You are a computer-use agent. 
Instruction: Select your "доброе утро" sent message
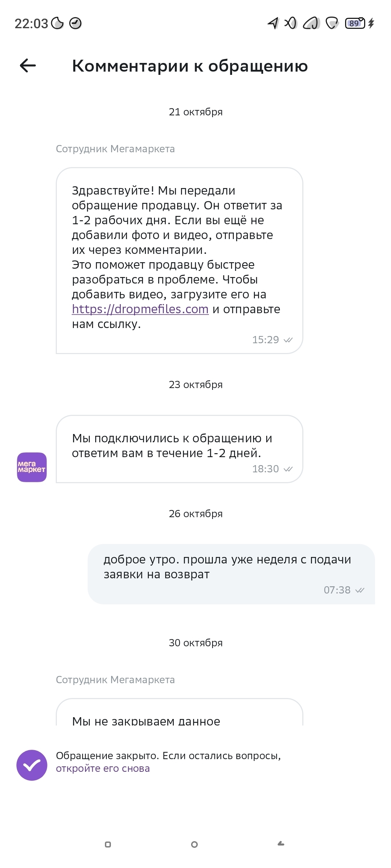pos(231,574)
